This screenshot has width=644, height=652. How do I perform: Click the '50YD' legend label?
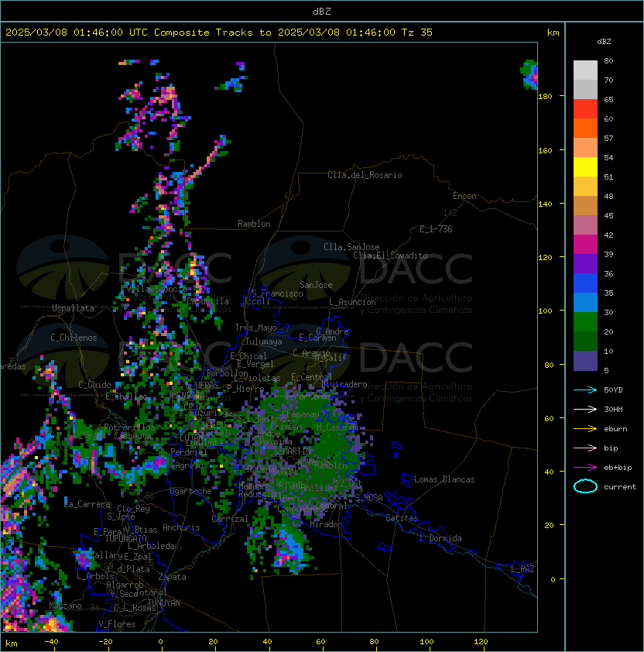pyautogui.click(x=613, y=390)
